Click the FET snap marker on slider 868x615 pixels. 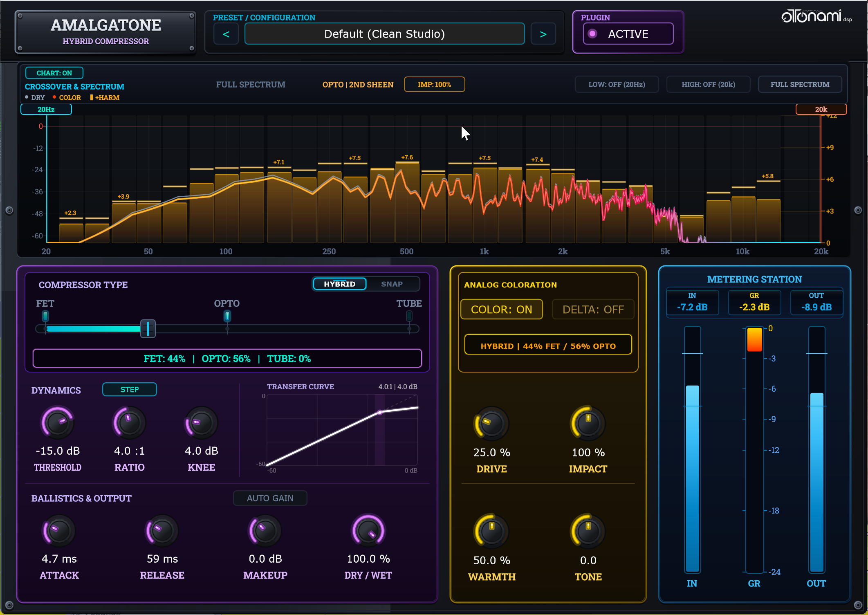[x=45, y=316]
